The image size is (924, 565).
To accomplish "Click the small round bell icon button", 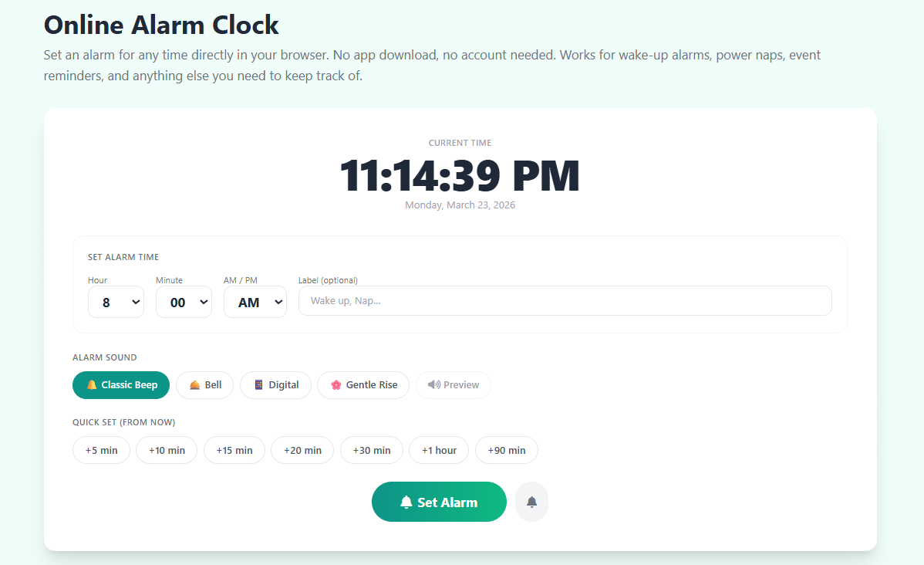I will 531,501.
